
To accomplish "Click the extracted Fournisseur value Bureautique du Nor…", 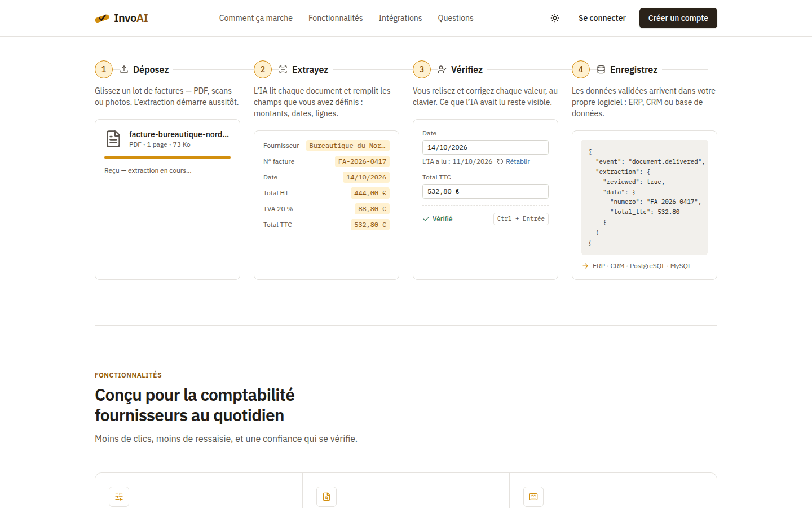I will [x=347, y=146].
